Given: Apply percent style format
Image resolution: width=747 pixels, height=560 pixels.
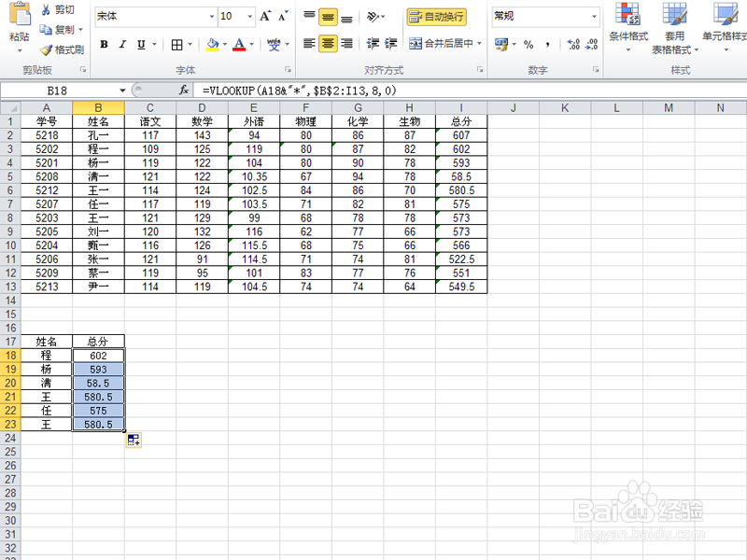Looking at the screenshot, I should tap(529, 44).
